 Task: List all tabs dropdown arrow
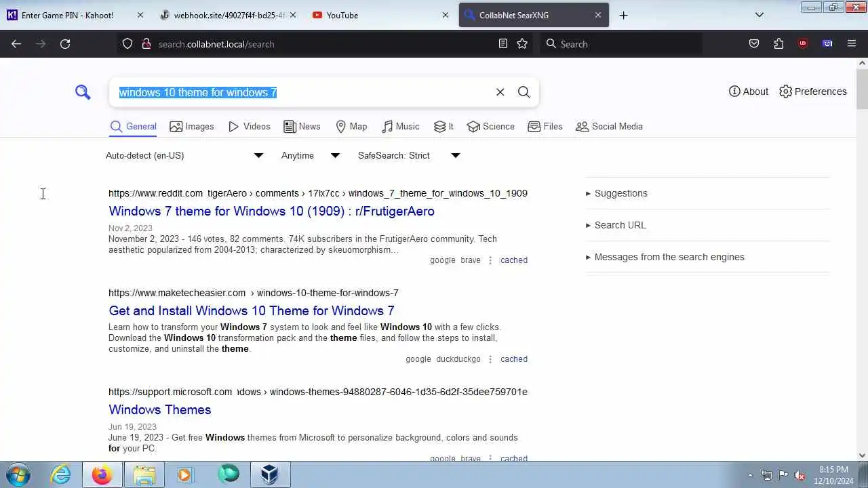pyautogui.click(x=759, y=15)
